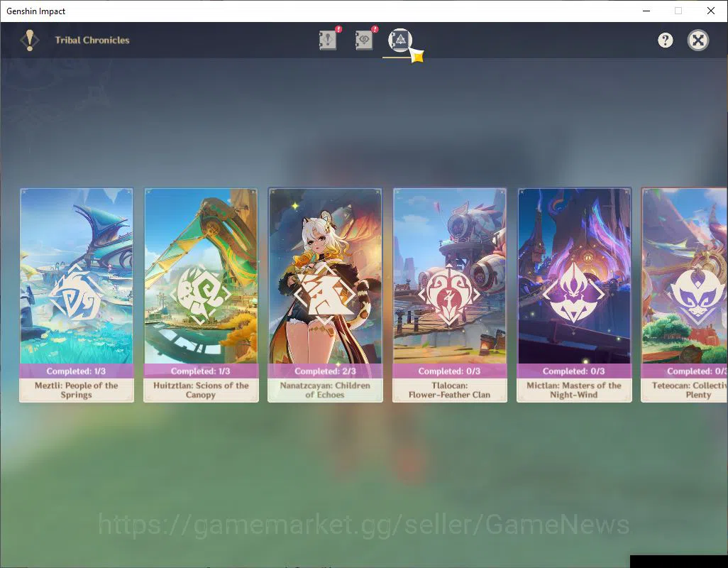Select the Tribal Chronicles triangle tab icon
This screenshot has width=728, height=568.
coord(400,40)
